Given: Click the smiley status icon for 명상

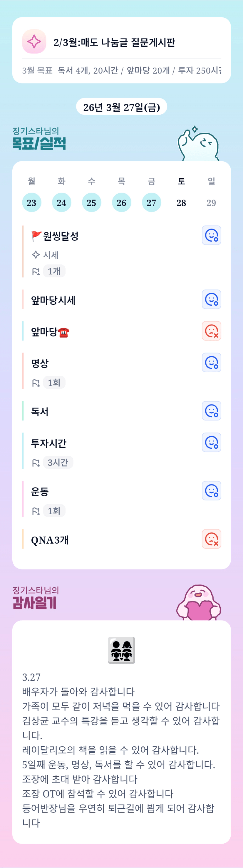Looking at the screenshot, I should (211, 363).
